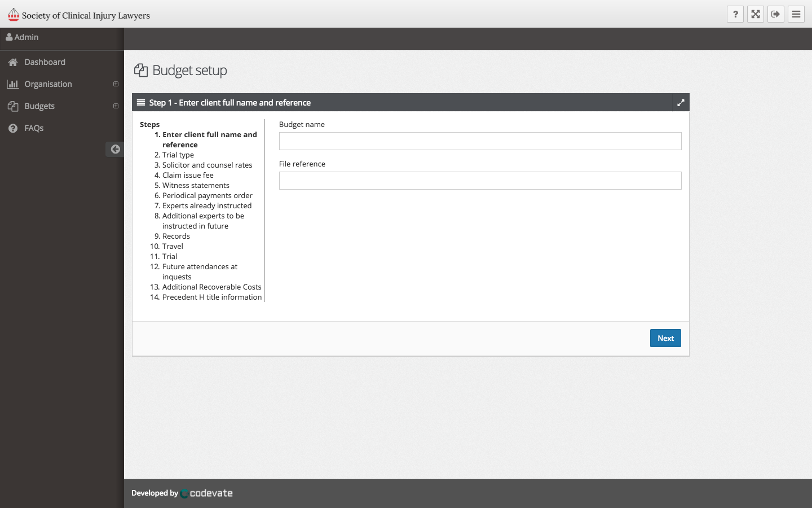
Task: Select step 14 Precedent H title information
Action: [x=212, y=297]
